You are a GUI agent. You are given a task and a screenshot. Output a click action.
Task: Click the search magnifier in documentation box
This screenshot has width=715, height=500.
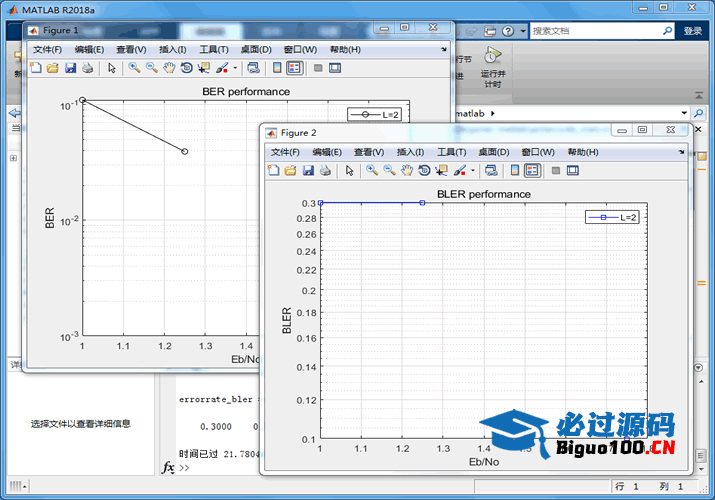pos(667,31)
